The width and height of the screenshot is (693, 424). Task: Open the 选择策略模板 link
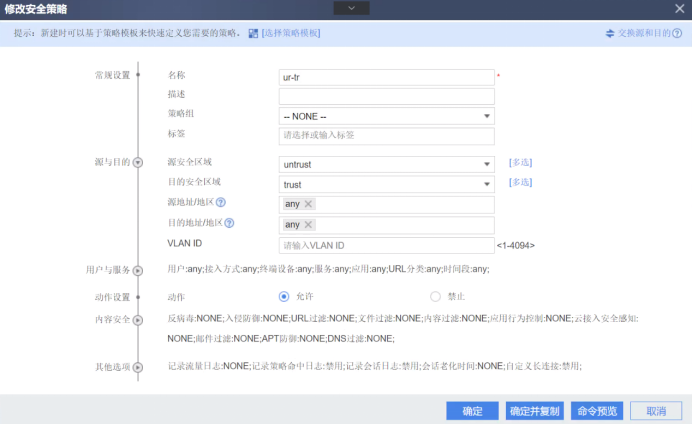pyautogui.click(x=291, y=33)
